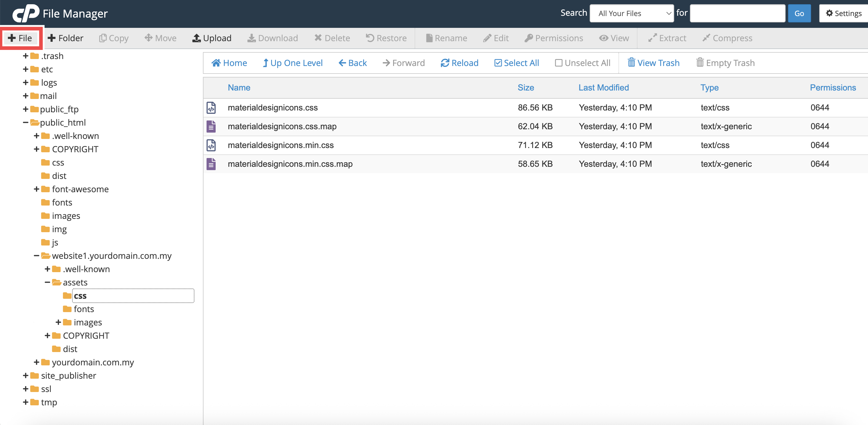This screenshot has height=425, width=868.
Task: Collapse the assets folder
Action: pyautogui.click(x=48, y=282)
